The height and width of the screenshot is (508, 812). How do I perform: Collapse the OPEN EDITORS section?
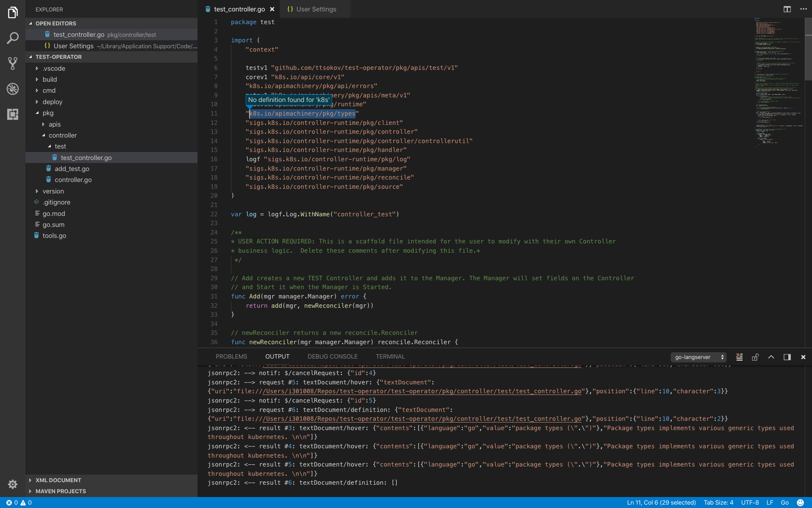click(30, 23)
